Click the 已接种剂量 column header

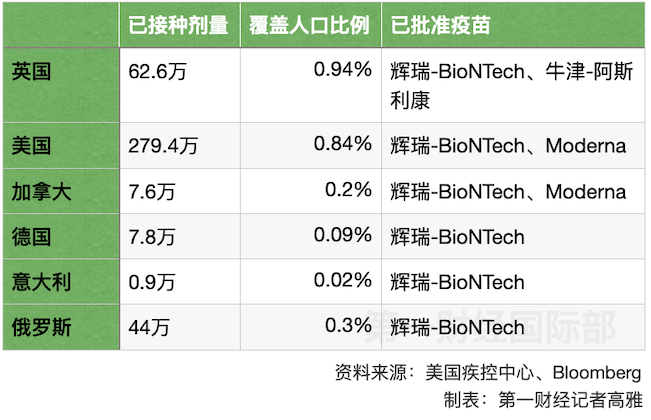pyautogui.click(x=180, y=25)
